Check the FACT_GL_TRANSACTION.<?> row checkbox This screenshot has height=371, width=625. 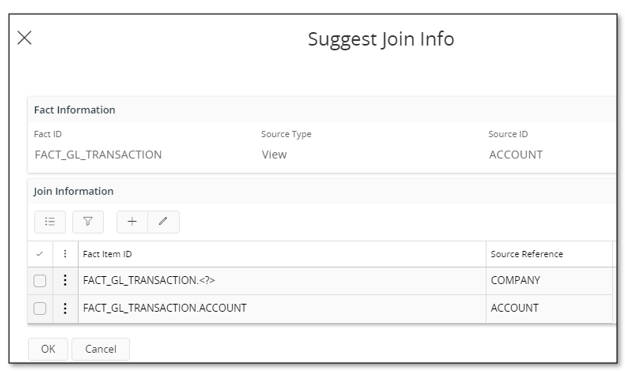(x=39, y=281)
